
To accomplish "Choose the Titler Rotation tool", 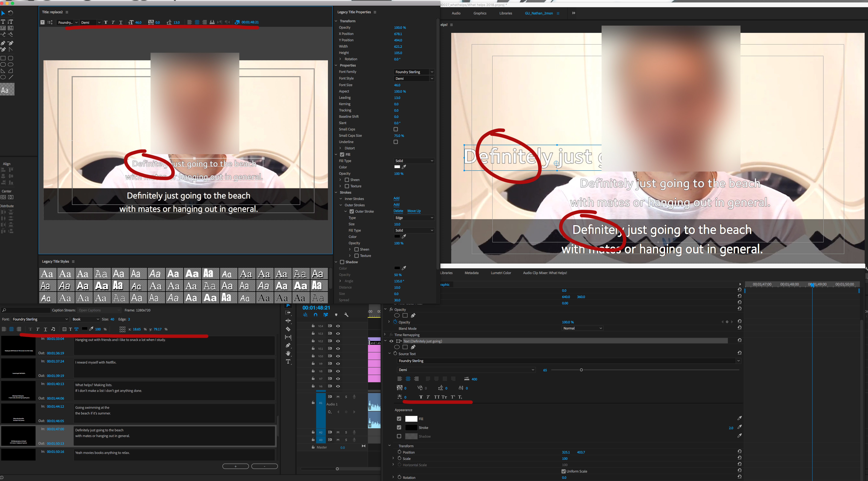I will pyautogui.click(x=10, y=13).
